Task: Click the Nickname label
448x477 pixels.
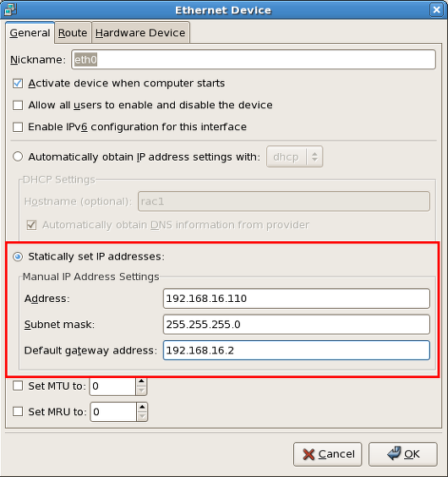Action: click(38, 60)
